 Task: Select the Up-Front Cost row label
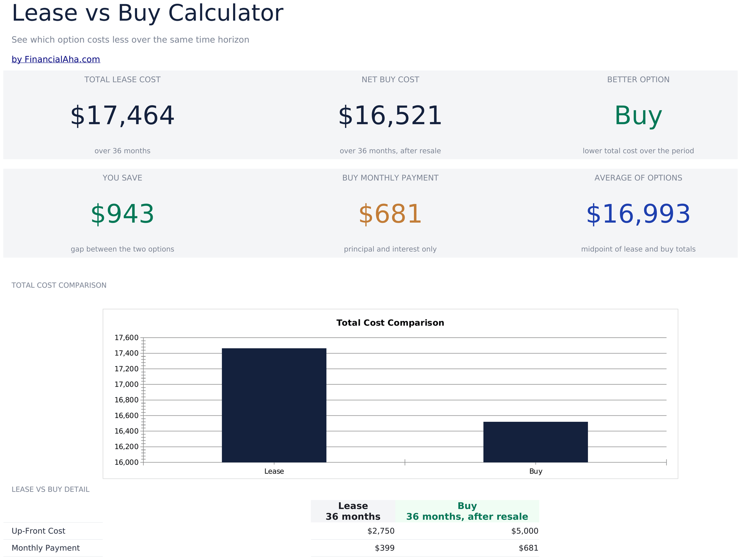[x=38, y=531]
